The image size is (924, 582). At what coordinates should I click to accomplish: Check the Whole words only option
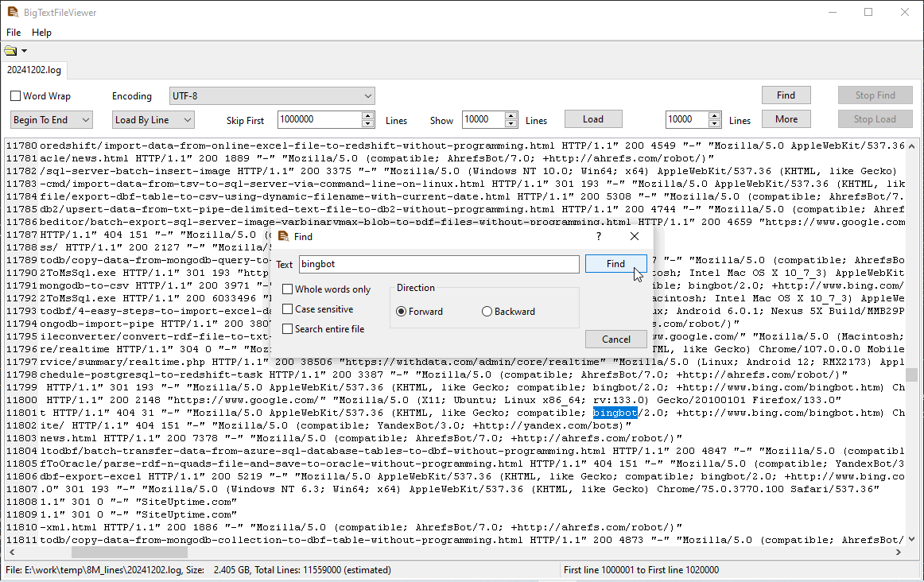coord(288,289)
